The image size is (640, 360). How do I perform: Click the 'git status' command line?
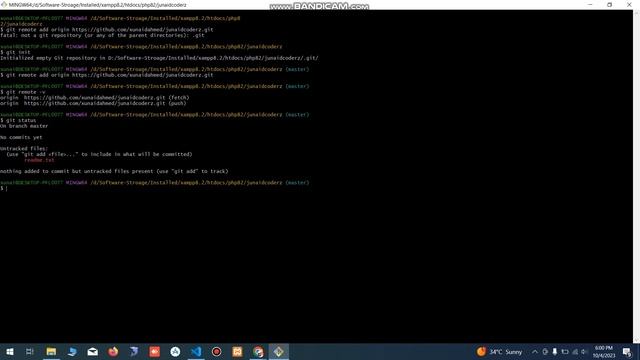(x=18, y=120)
